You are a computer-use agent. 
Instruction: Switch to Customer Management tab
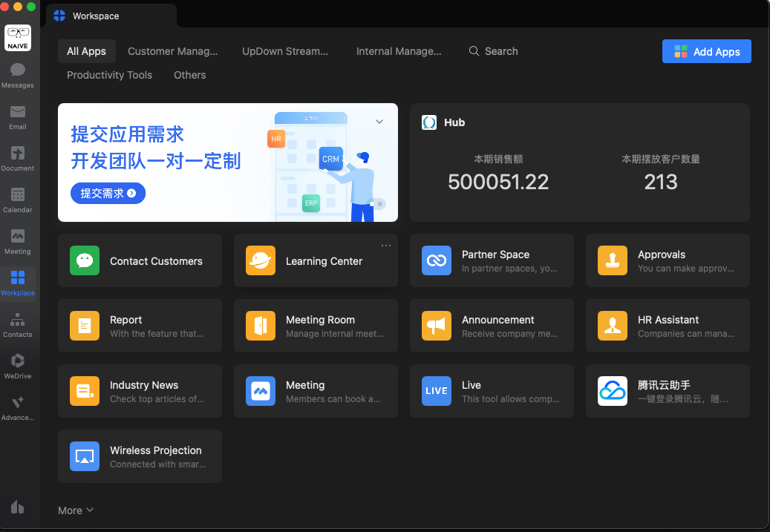(x=172, y=51)
